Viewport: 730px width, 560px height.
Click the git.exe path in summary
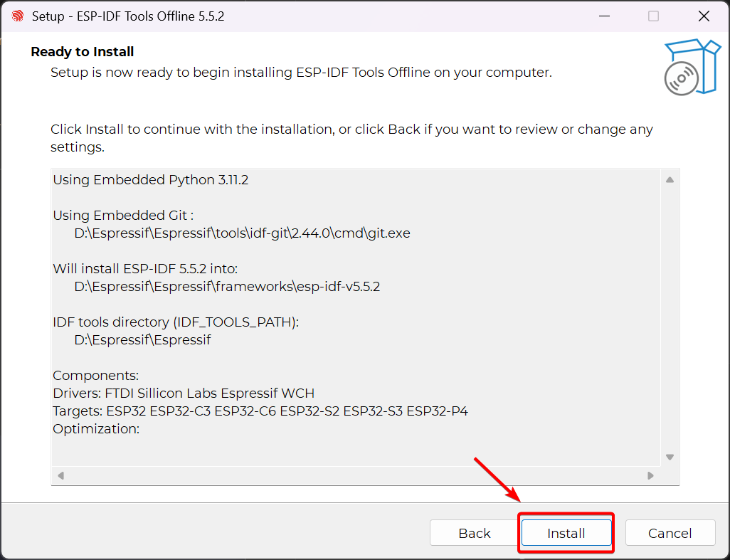[x=242, y=233]
